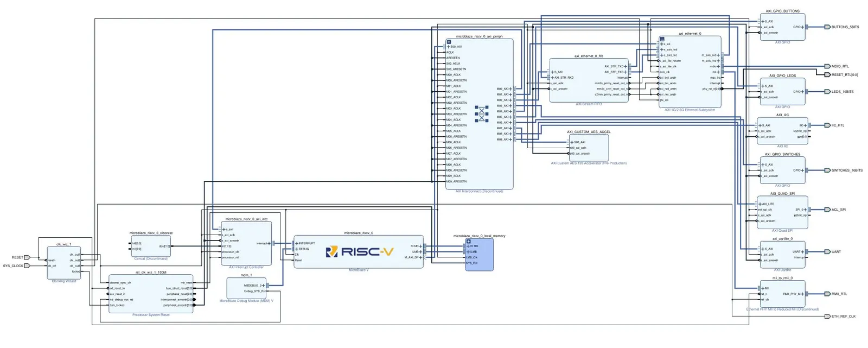Image resolution: width=868 pixels, height=348 pixels.
Task: Select the RESET_RTL[0:0] output port symbol
Action: pos(827,75)
